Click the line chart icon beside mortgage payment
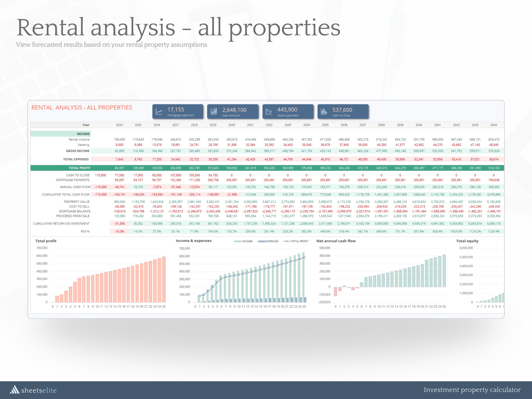Image resolution: width=532 pixels, height=399 pixels. pyautogui.click(x=159, y=112)
